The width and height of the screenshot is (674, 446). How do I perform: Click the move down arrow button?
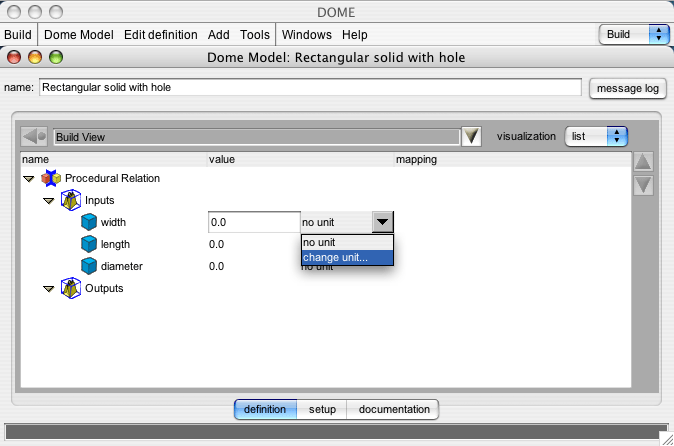[x=643, y=186]
